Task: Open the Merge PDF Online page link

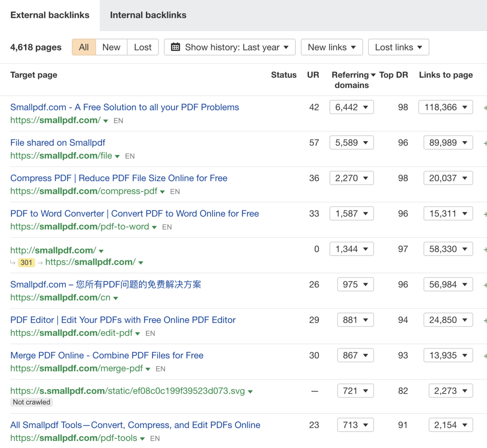Action: coord(107,355)
